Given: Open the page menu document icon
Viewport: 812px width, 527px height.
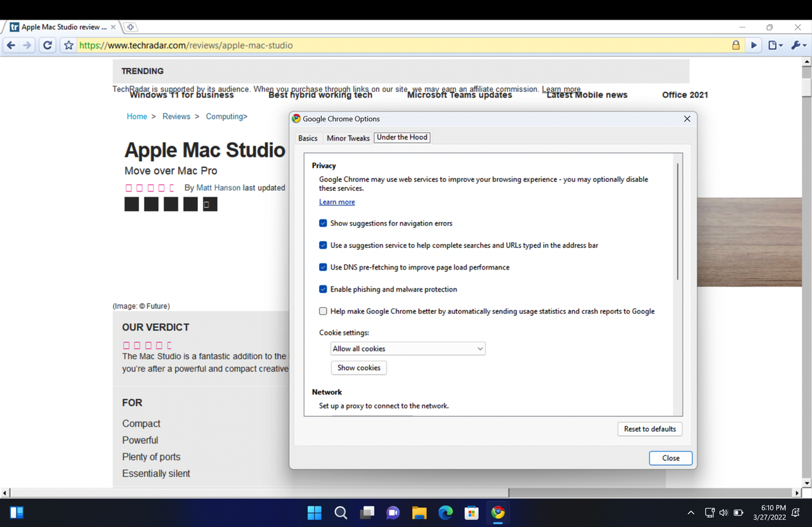Looking at the screenshot, I should (775, 46).
